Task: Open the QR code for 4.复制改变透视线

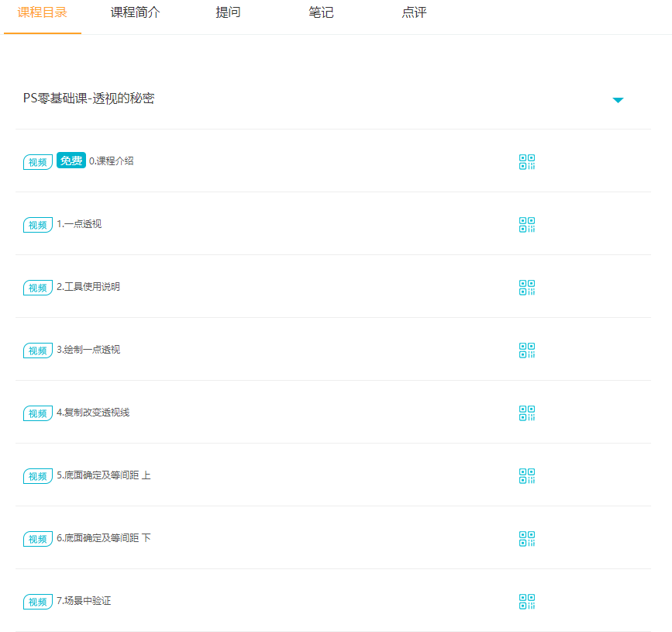Action: click(526, 413)
